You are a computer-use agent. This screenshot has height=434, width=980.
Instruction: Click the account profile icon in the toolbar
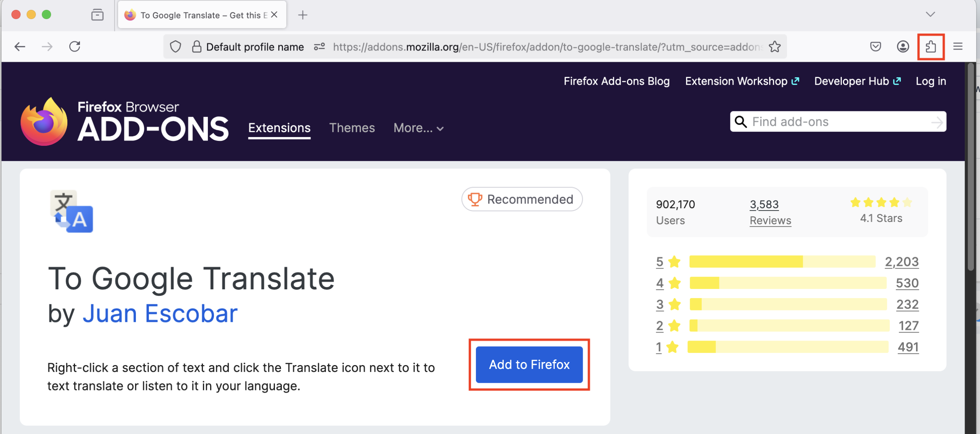click(x=903, y=46)
